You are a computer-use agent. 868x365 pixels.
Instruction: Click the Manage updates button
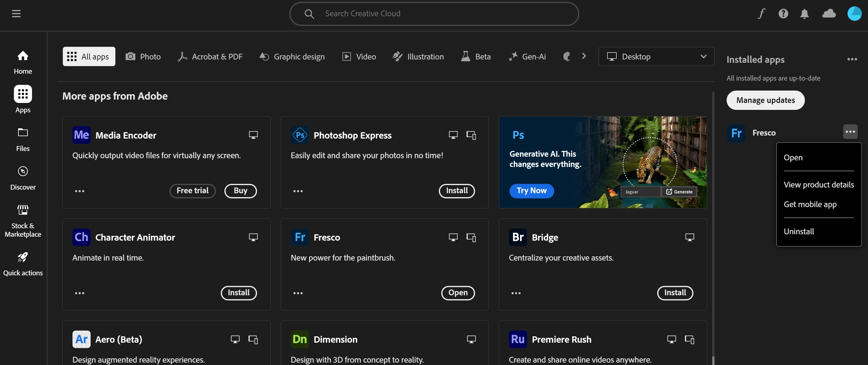tap(765, 100)
